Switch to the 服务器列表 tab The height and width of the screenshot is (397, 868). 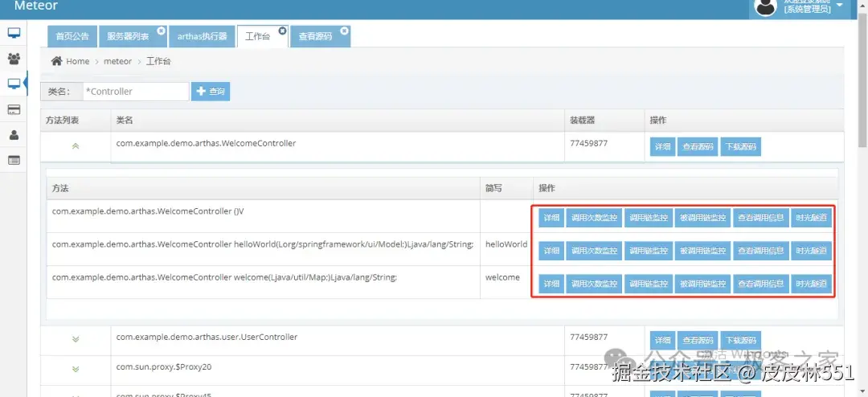[x=133, y=36]
